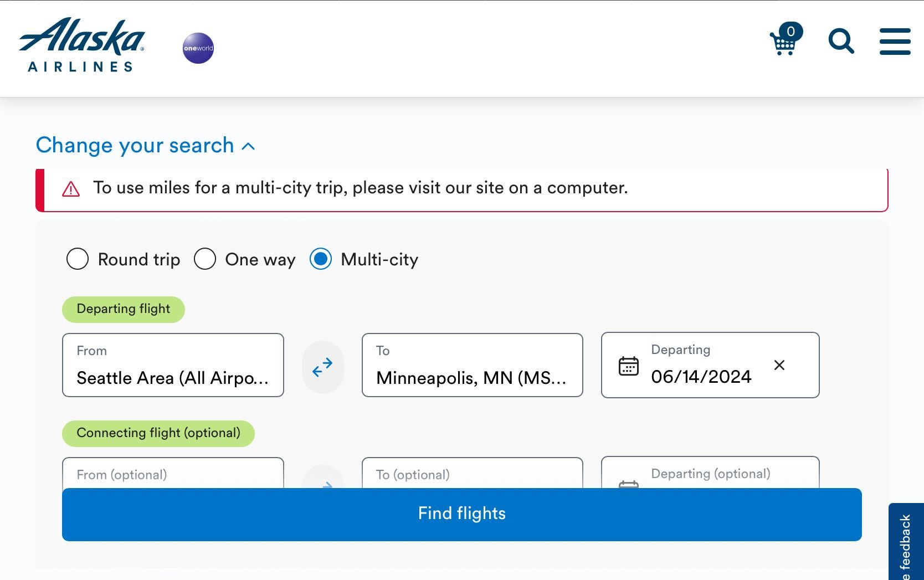Viewport: 924px width, 580px height.
Task: Open the Departing (optional) date field
Action: click(710, 473)
